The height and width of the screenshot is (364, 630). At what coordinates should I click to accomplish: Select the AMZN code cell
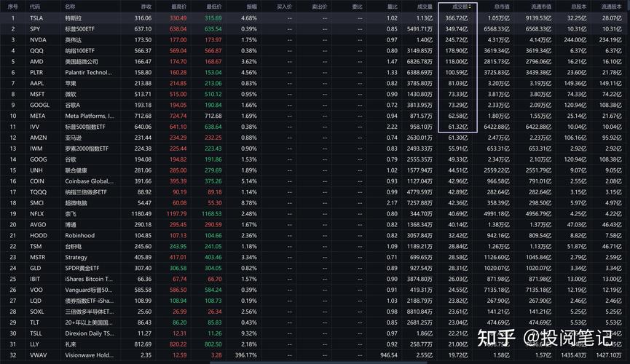pyautogui.click(x=38, y=138)
